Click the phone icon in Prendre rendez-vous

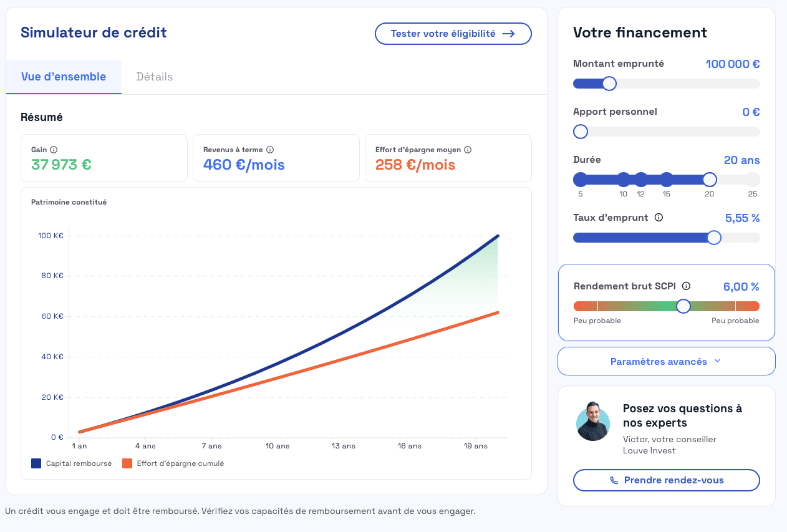(614, 480)
